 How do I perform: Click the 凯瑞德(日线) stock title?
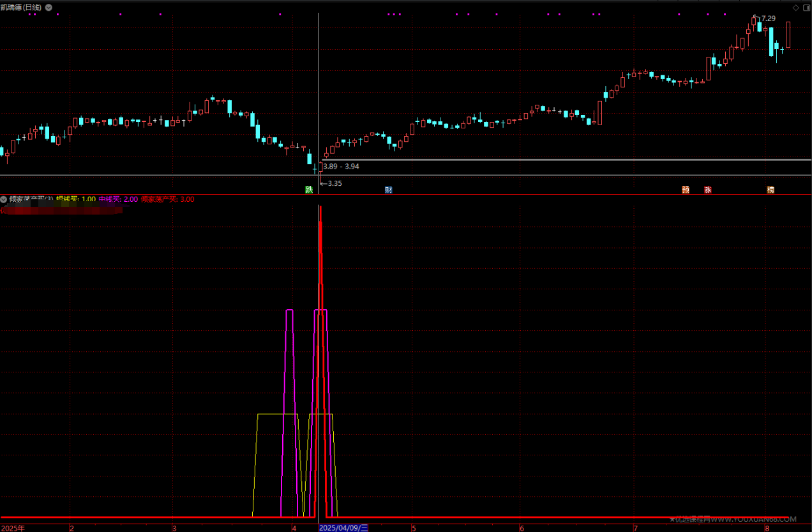(x=22, y=8)
